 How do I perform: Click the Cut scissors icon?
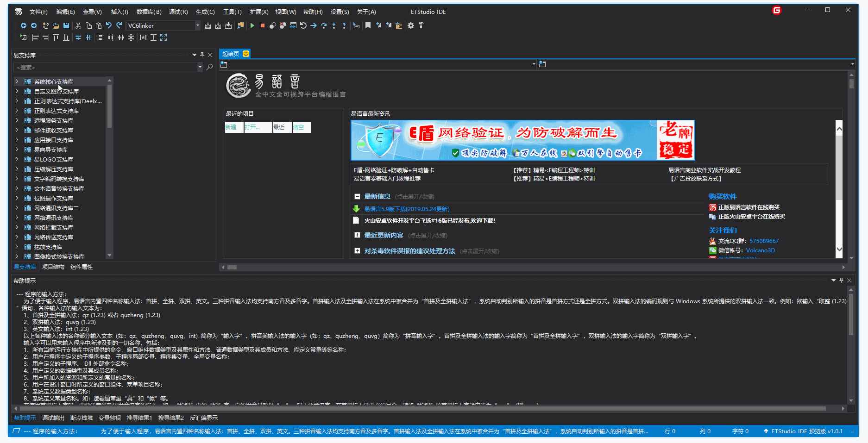point(78,25)
